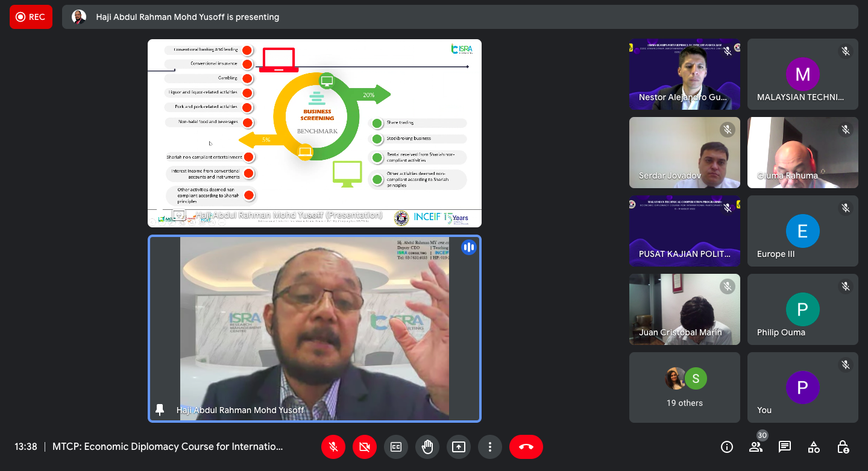
Task: Click the presenting banner at the top
Action: [x=459, y=17]
